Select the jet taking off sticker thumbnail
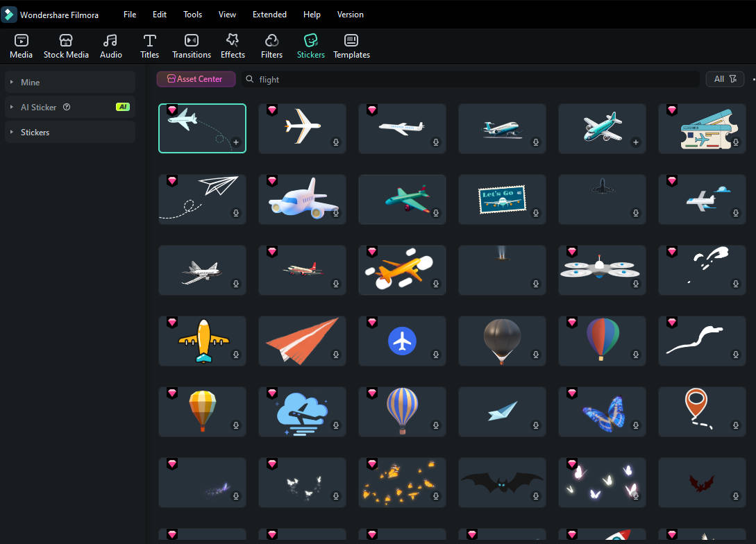This screenshot has width=756, height=544. click(502, 128)
